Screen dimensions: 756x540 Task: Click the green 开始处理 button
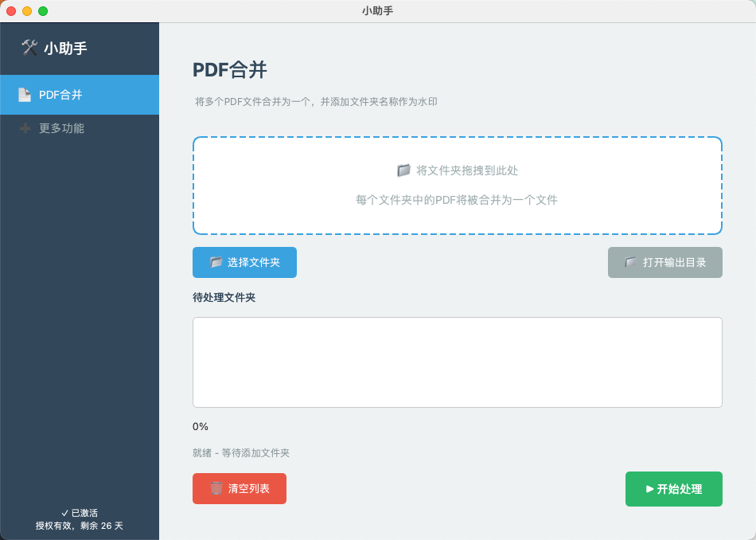tap(674, 488)
